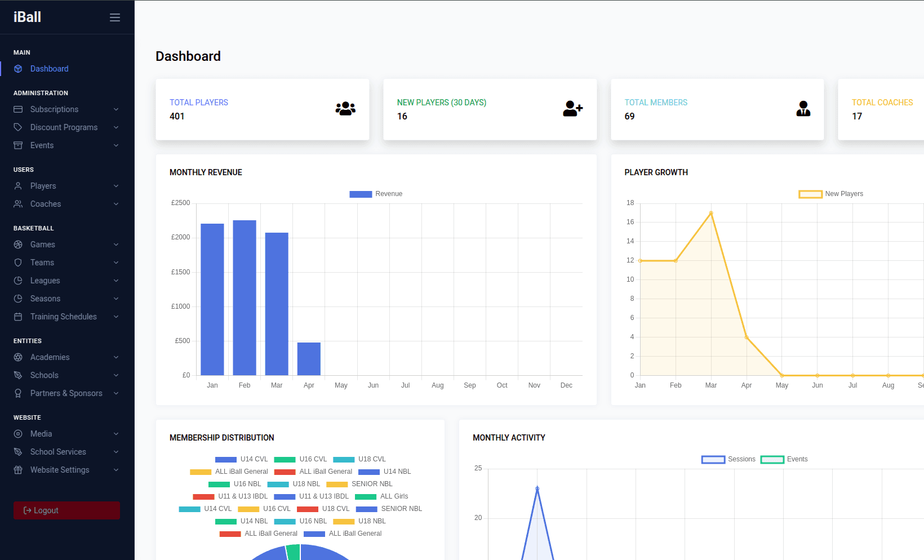Expand the Subscriptions chevron

click(x=116, y=109)
